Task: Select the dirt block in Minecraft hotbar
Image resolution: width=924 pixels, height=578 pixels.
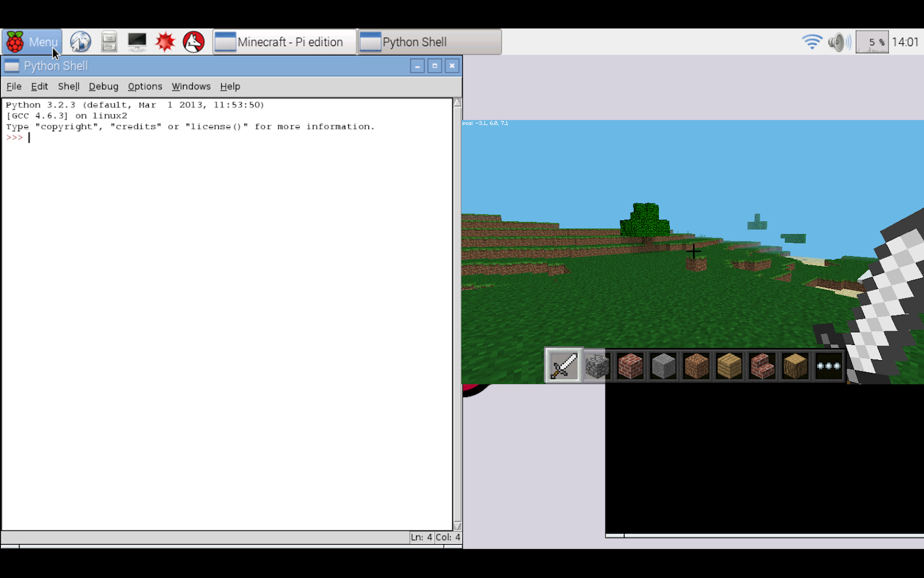Action: click(x=696, y=366)
